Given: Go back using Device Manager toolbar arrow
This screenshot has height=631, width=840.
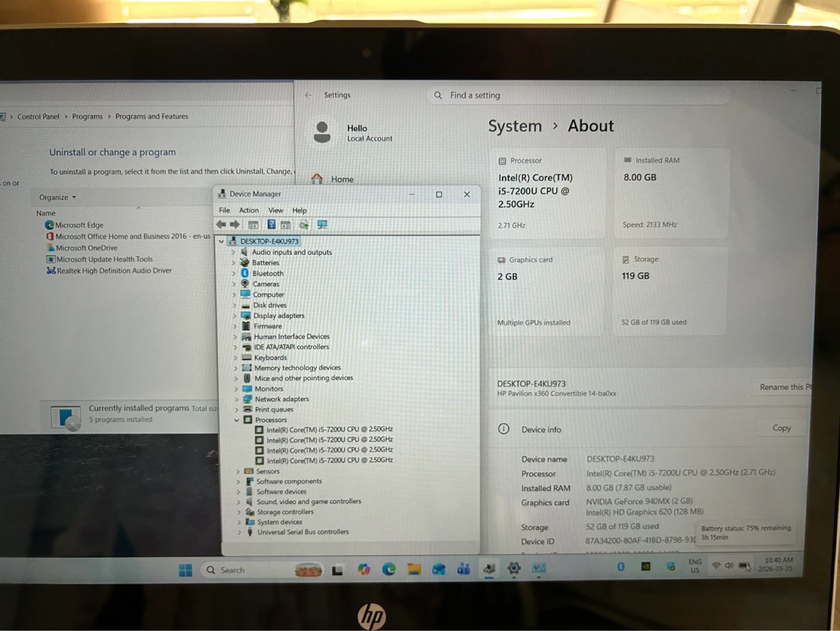Looking at the screenshot, I should coord(221,225).
